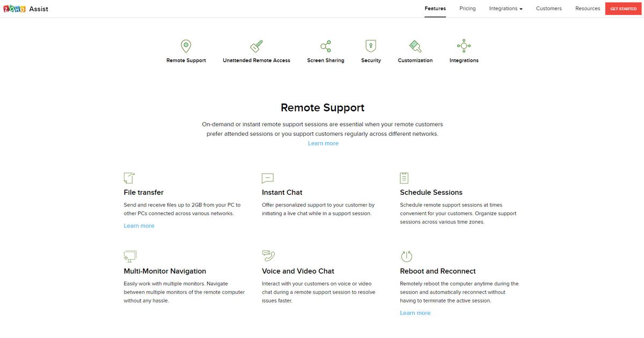Select the Security shield icon
Viewport: 644px width, 338px height.
tap(371, 46)
